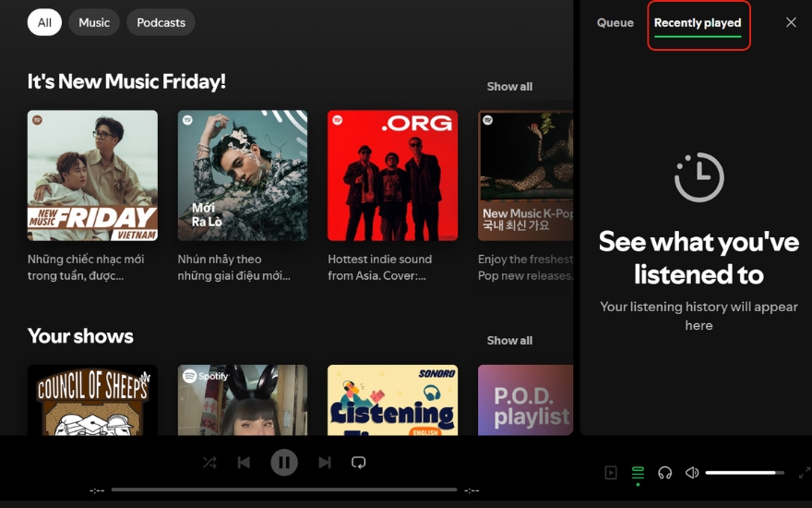Open the Now Playing view icon
The height and width of the screenshot is (508, 812).
[x=611, y=473]
